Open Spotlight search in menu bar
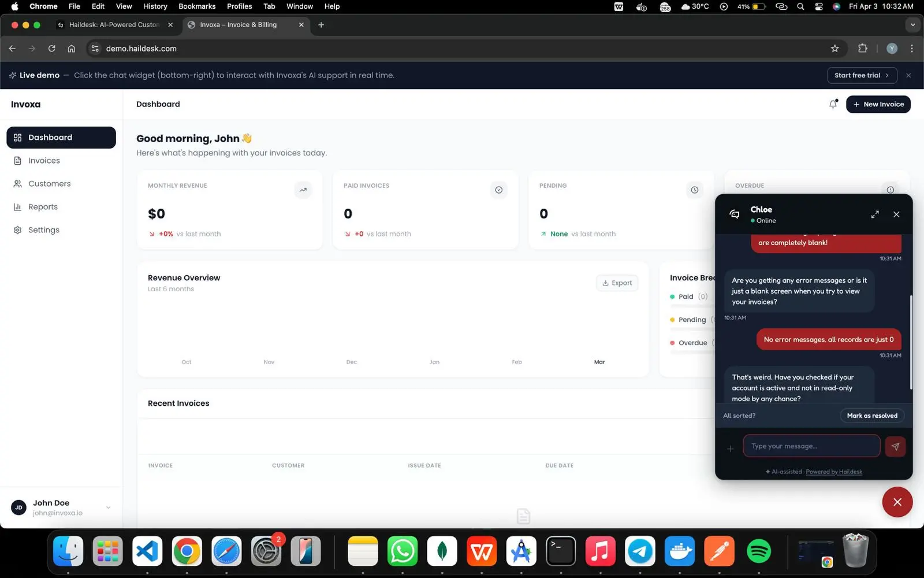Viewport: 924px width, 578px height. click(x=800, y=6)
